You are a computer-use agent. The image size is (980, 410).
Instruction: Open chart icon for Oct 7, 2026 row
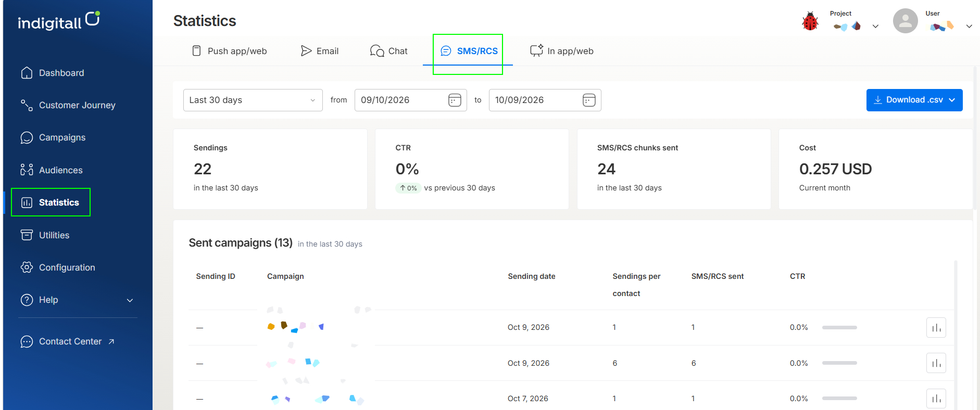point(936,399)
